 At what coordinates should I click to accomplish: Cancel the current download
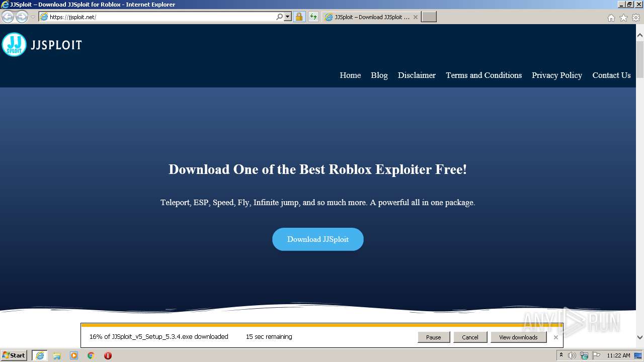coord(470,337)
